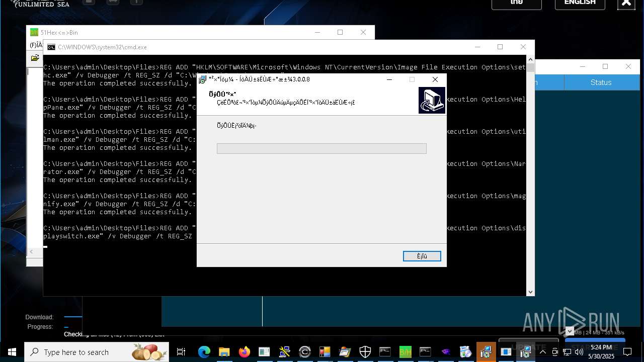The width and height of the screenshot is (644, 362).
Task: Click the Type here to search box
Action: (97, 352)
